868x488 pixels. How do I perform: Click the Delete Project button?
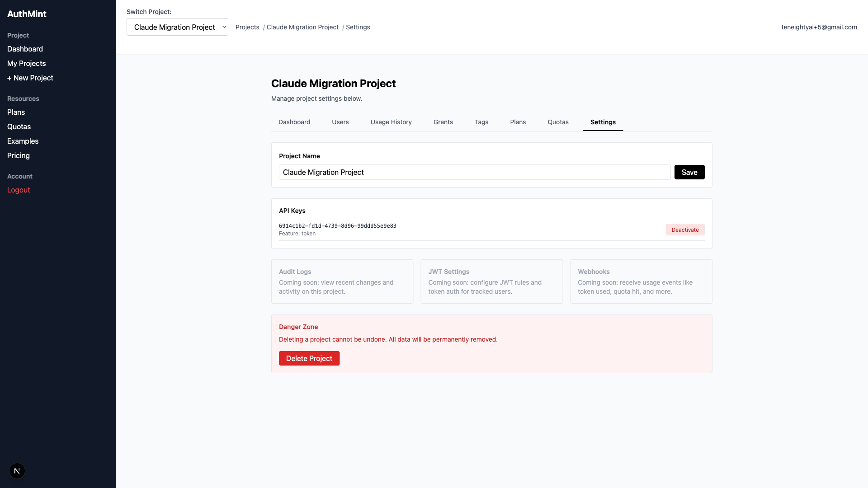tap(309, 358)
